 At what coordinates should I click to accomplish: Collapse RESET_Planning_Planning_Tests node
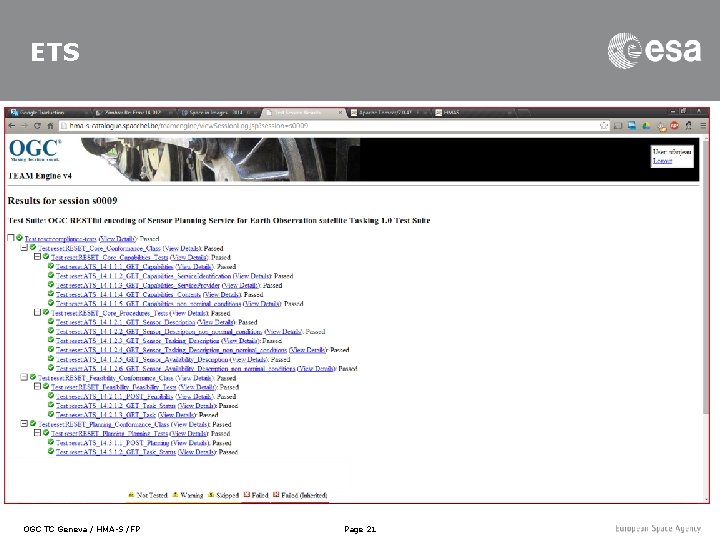(x=38, y=433)
